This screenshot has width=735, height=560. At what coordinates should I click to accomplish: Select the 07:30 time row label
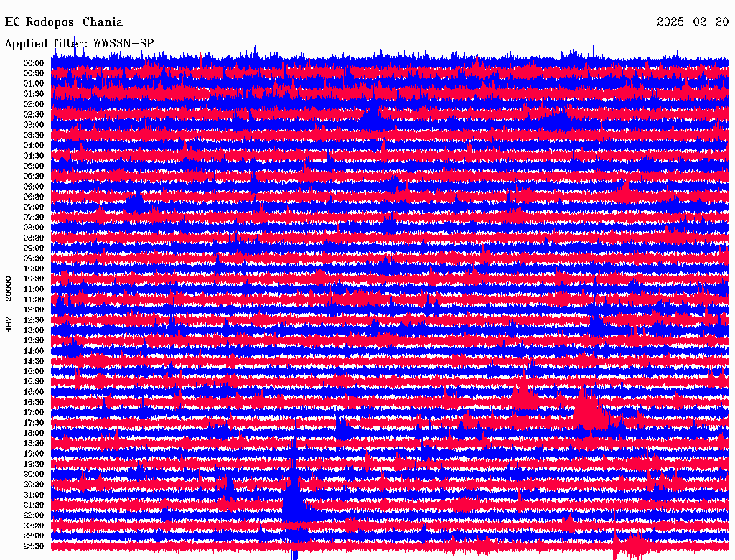pyautogui.click(x=34, y=218)
